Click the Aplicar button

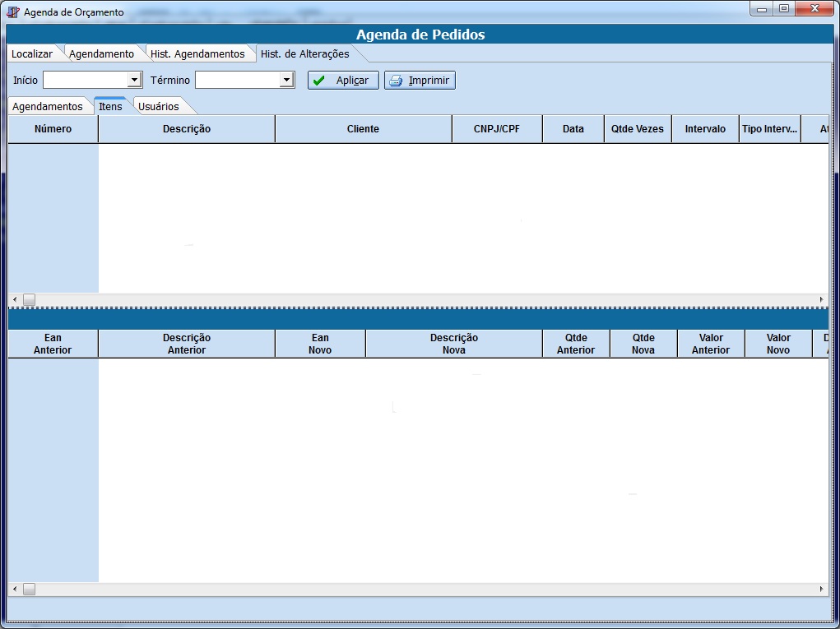point(343,81)
